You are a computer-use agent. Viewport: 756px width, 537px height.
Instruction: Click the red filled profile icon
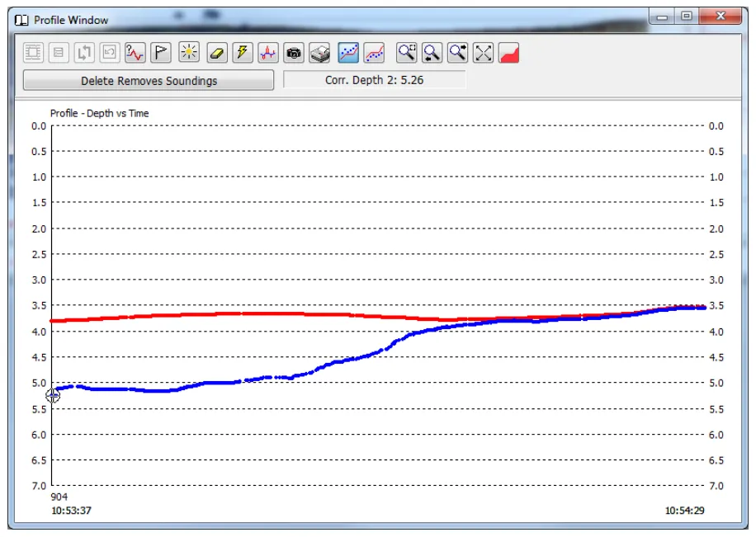(509, 53)
